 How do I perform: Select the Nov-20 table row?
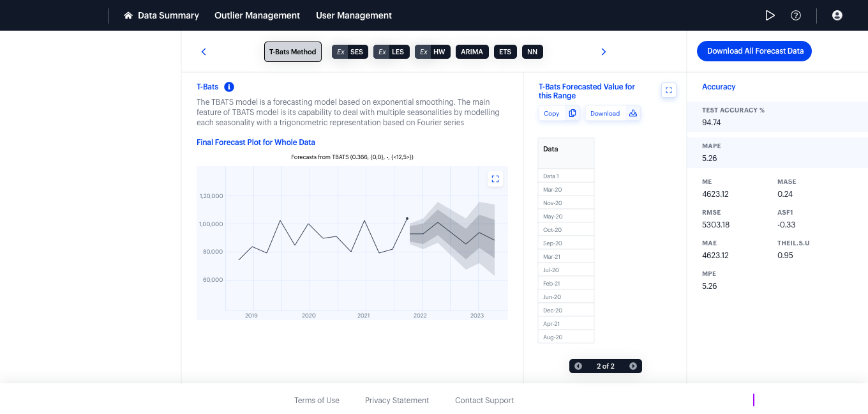tap(566, 203)
